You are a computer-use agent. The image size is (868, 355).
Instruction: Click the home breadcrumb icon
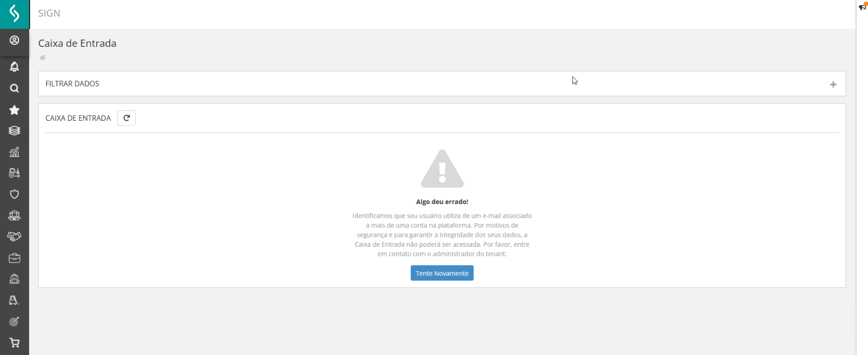[x=43, y=58]
